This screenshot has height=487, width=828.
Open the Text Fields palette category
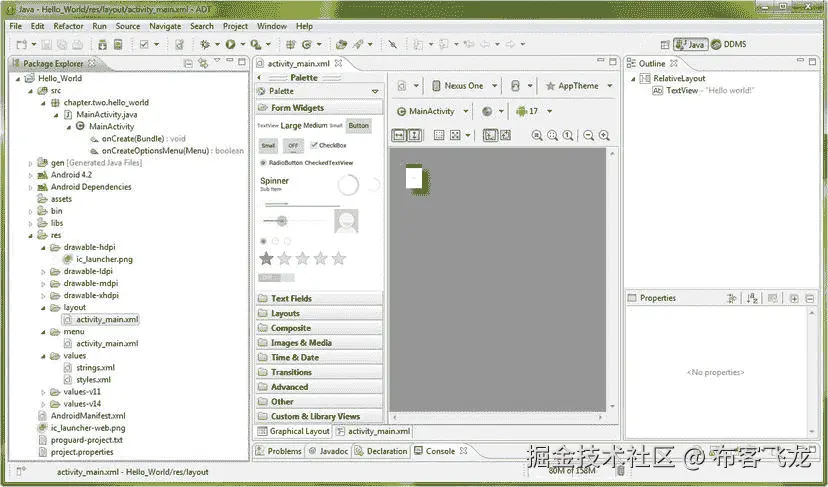(x=319, y=298)
